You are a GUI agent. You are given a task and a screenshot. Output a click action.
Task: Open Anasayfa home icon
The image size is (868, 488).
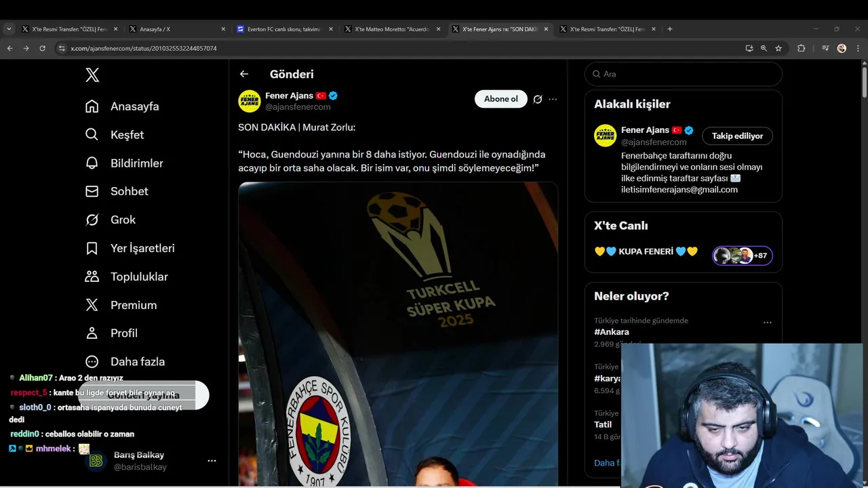(x=92, y=106)
